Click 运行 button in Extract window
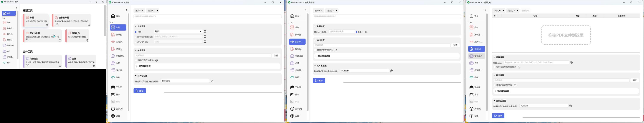644x123 pixels. pos(498,116)
